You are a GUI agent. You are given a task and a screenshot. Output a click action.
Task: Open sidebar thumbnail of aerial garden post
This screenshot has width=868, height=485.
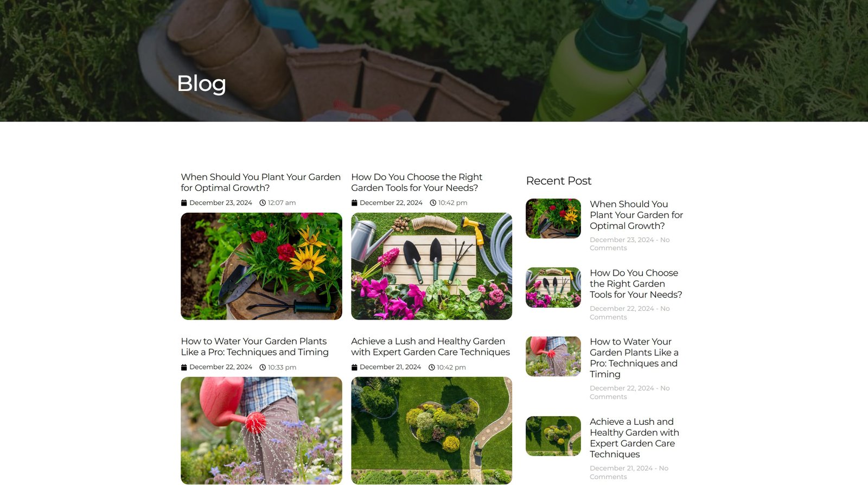point(553,436)
